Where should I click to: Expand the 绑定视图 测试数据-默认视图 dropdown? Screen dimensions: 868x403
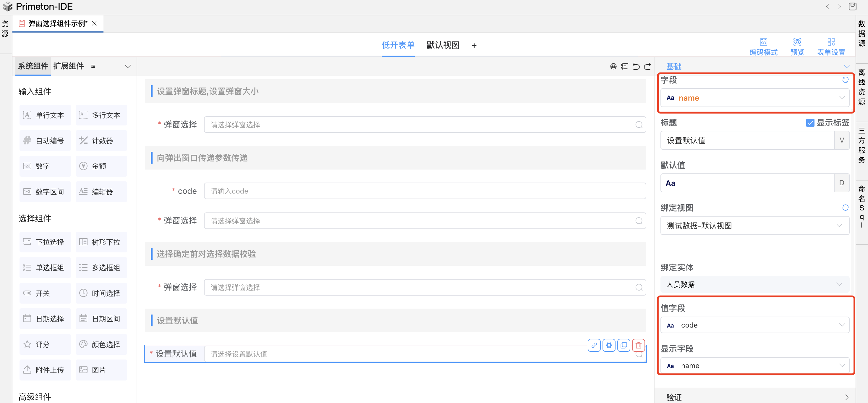click(x=754, y=225)
